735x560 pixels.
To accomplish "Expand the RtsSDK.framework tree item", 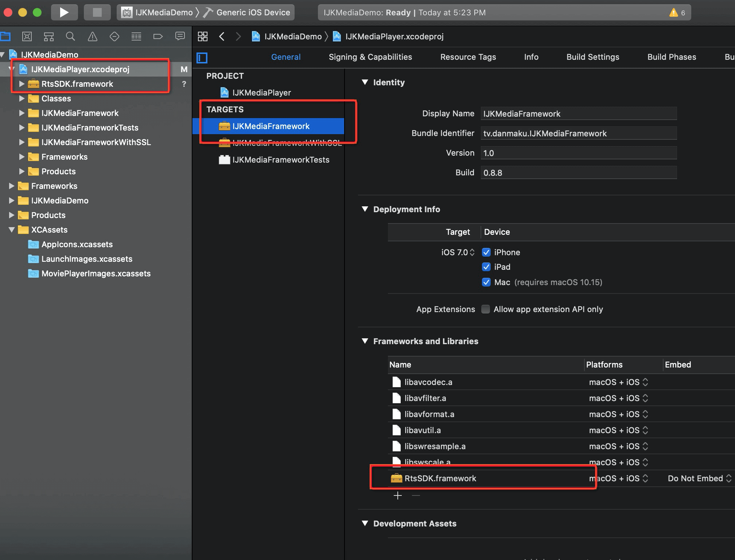I will [22, 84].
